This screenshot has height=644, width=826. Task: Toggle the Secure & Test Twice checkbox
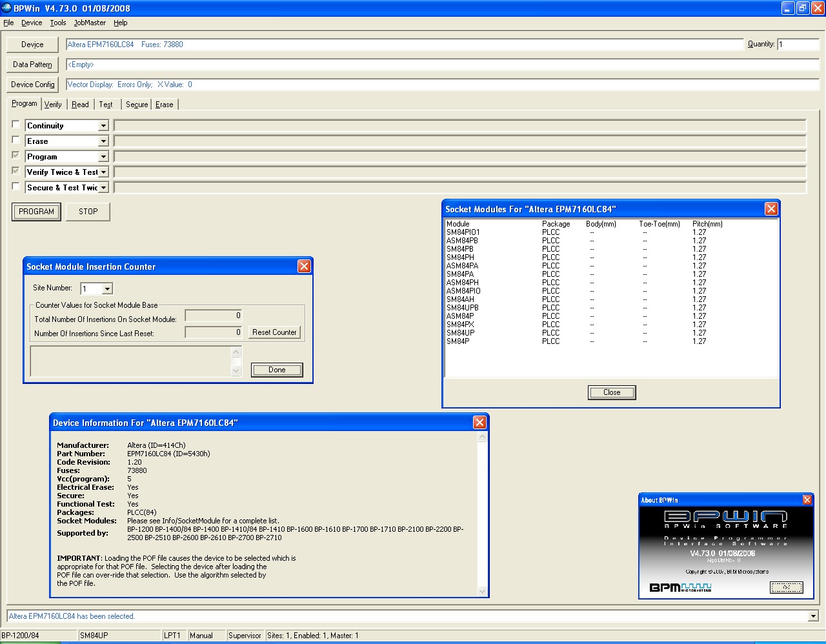(16, 186)
